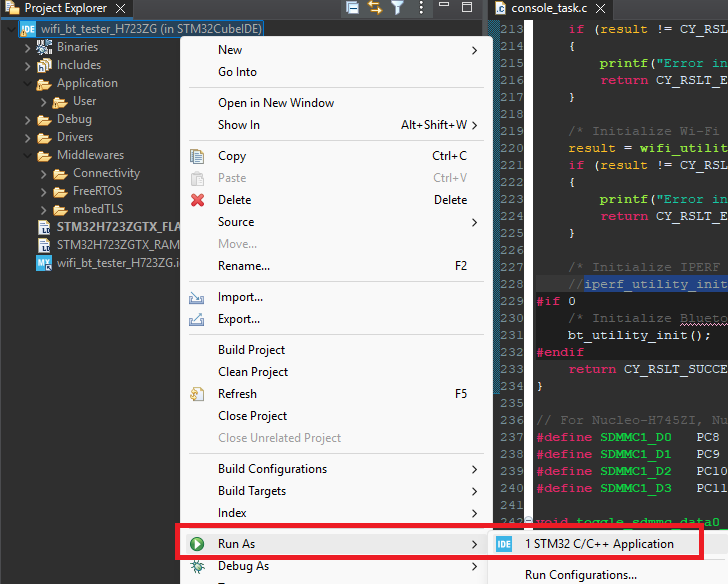This screenshot has height=584, width=728.
Task: Click the Copy icon in context menu
Action: coord(197,156)
